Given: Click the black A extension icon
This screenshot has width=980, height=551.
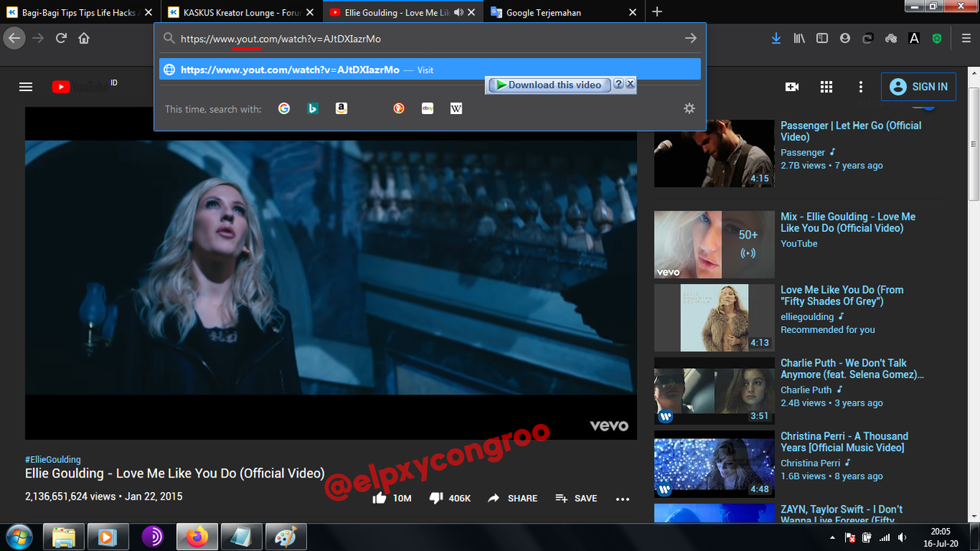Looking at the screenshot, I should [914, 38].
